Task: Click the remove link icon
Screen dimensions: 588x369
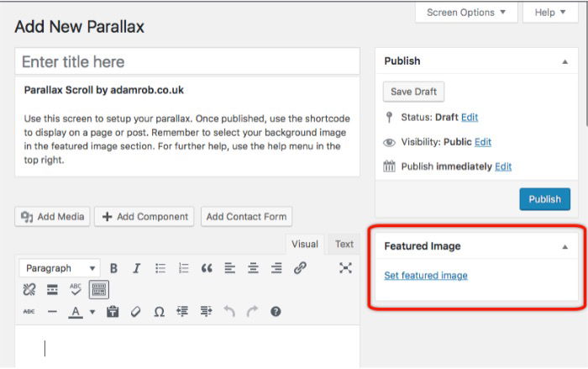Action: 29,290
